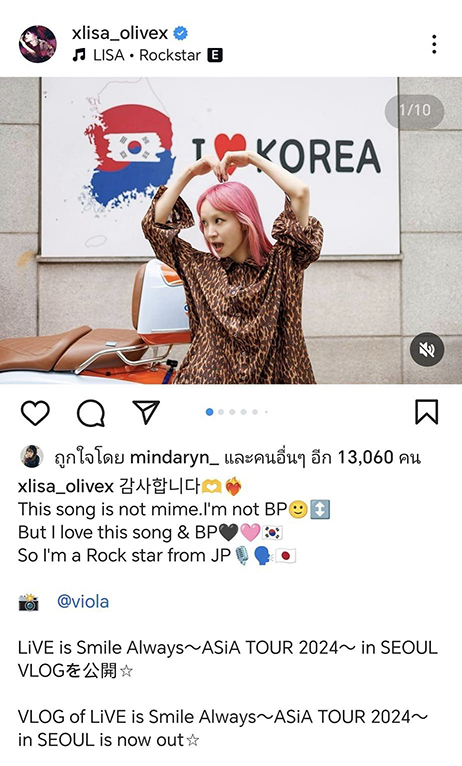Save the post with the bookmark icon

tap(426, 412)
